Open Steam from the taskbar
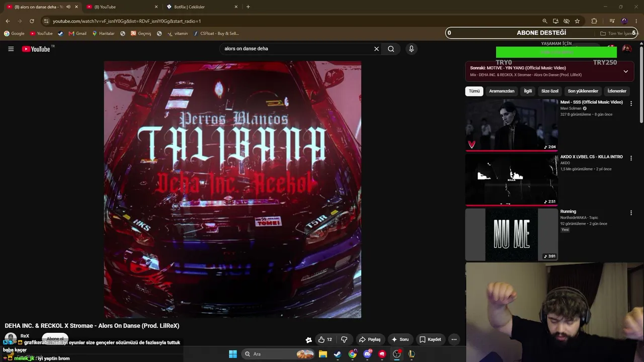The width and height of the screenshot is (644, 362). pyautogui.click(x=338, y=354)
